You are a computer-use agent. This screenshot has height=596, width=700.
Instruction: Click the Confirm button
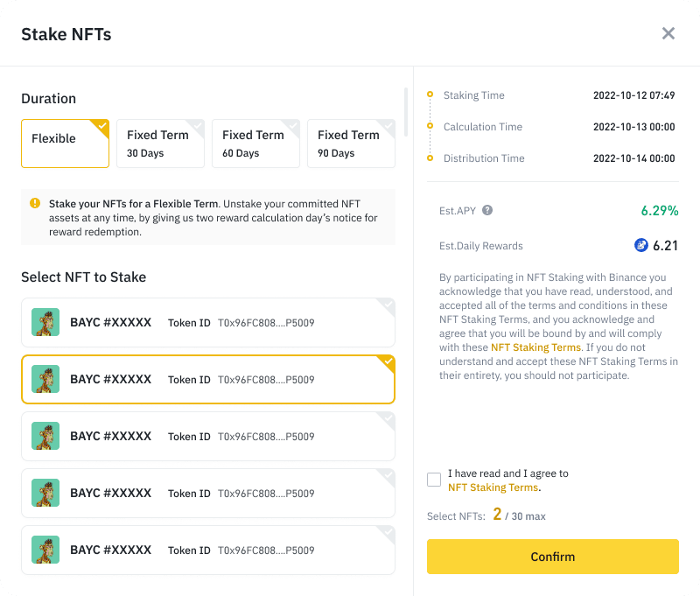pos(553,557)
